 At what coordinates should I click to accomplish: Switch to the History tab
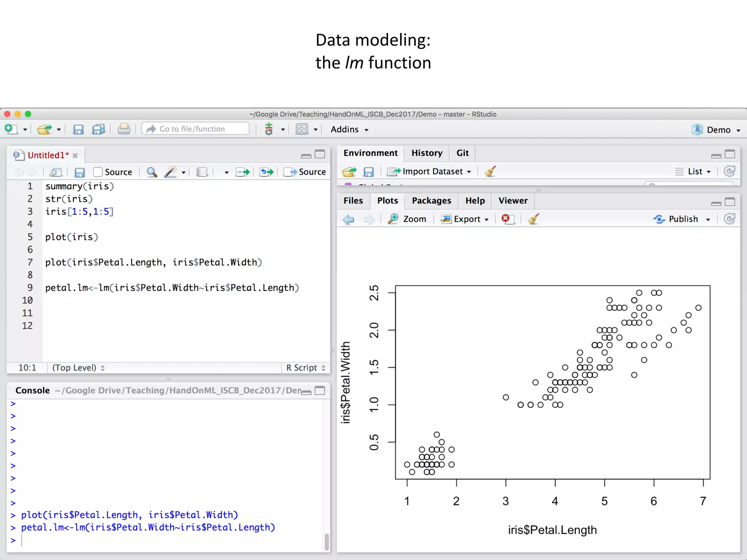point(427,153)
